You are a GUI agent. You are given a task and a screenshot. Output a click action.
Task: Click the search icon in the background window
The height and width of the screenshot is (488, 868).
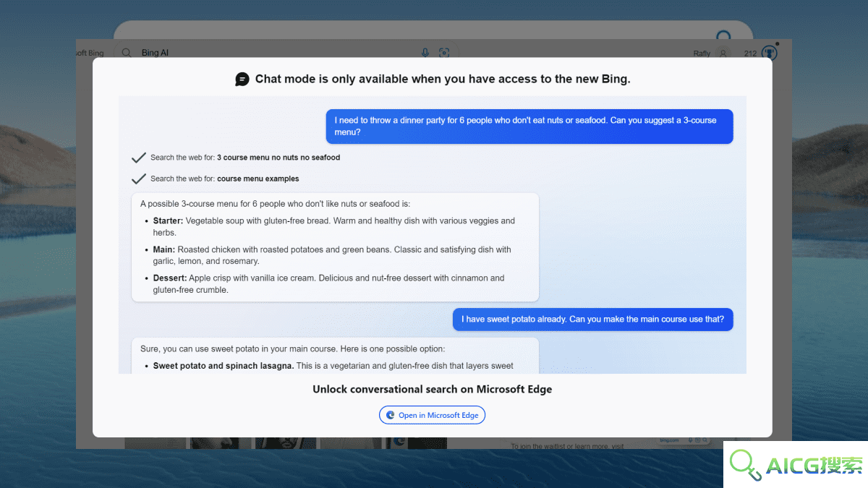(x=723, y=36)
